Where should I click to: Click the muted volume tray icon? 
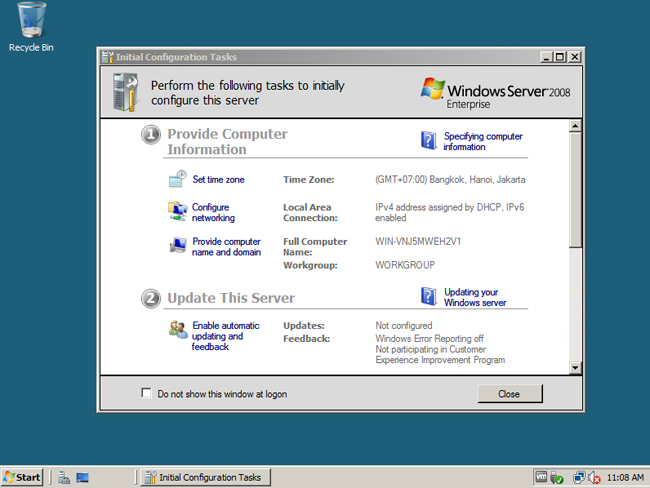(x=594, y=478)
